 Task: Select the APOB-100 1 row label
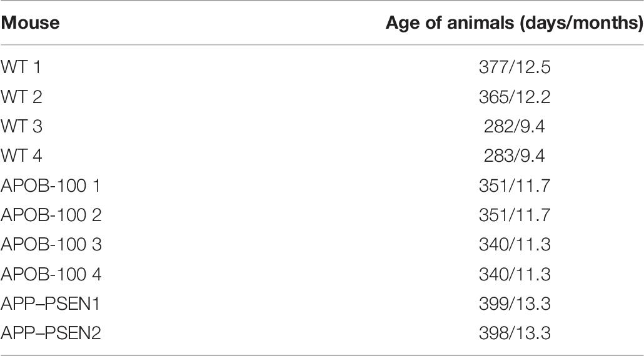pyautogui.click(x=51, y=185)
